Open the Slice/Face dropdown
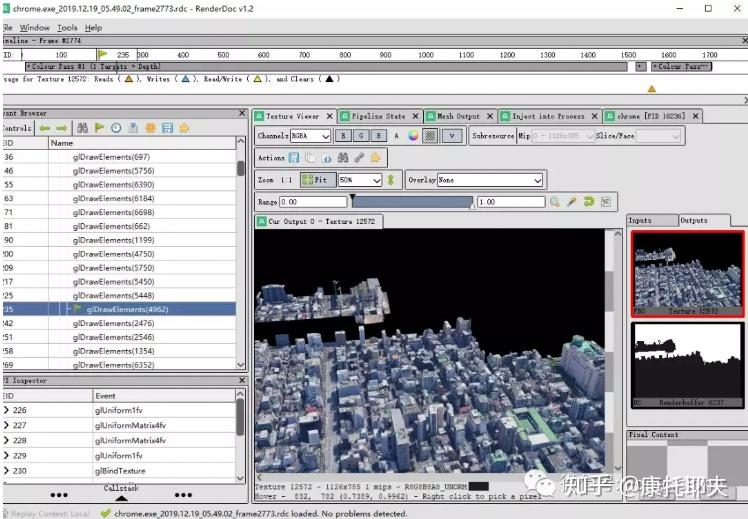The width and height of the screenshot is (748, 519). 658,136
